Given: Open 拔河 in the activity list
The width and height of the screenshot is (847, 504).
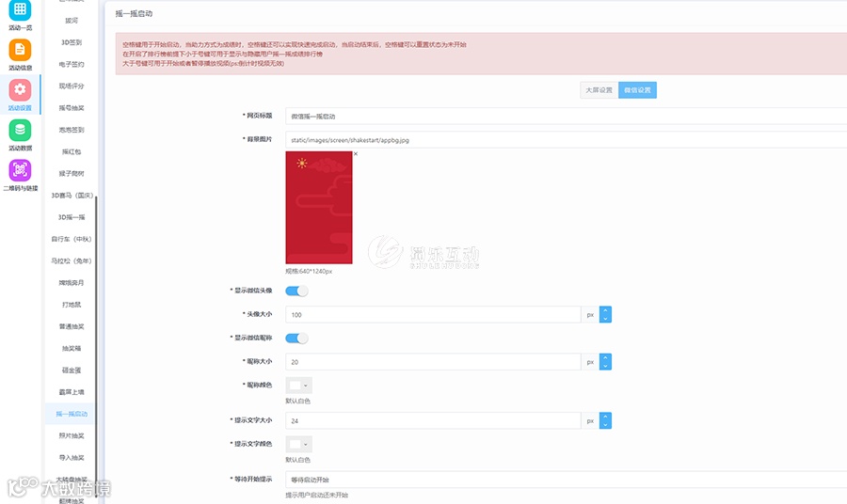Looking at the screenshot, I should point(72,21).
